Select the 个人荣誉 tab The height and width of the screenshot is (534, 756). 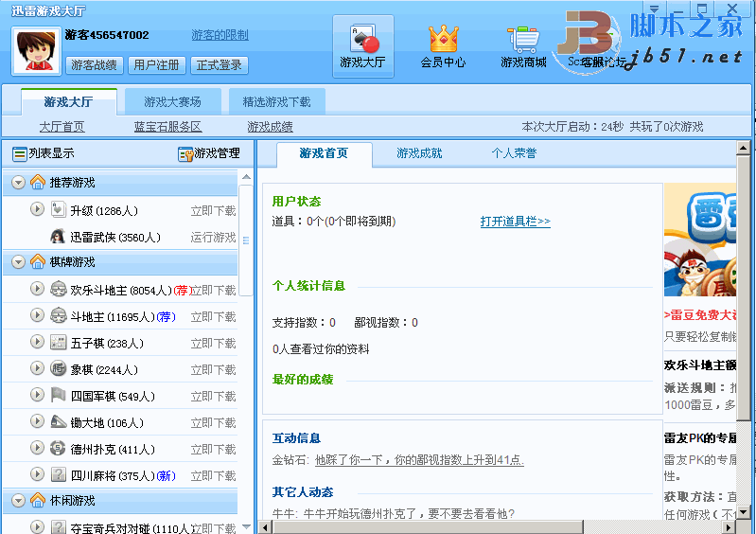coord(514,154)
